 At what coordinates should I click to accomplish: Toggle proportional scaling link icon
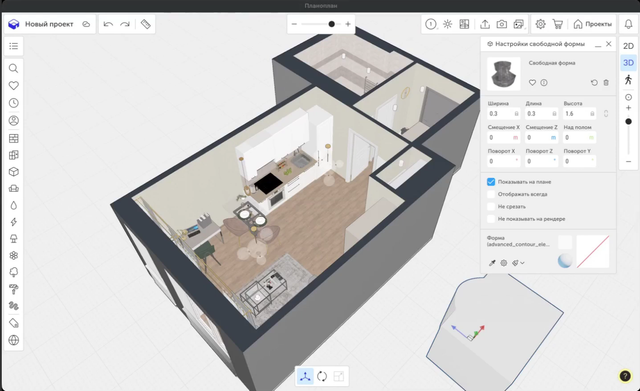click(606, 113)
